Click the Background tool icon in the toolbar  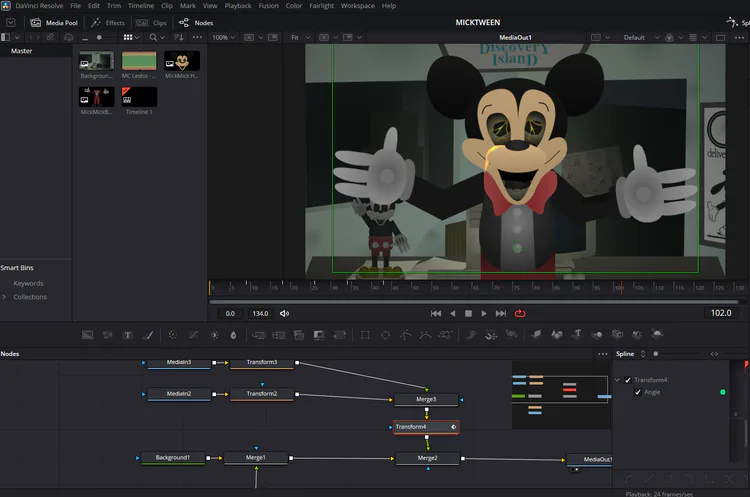[x=87, y=335]
